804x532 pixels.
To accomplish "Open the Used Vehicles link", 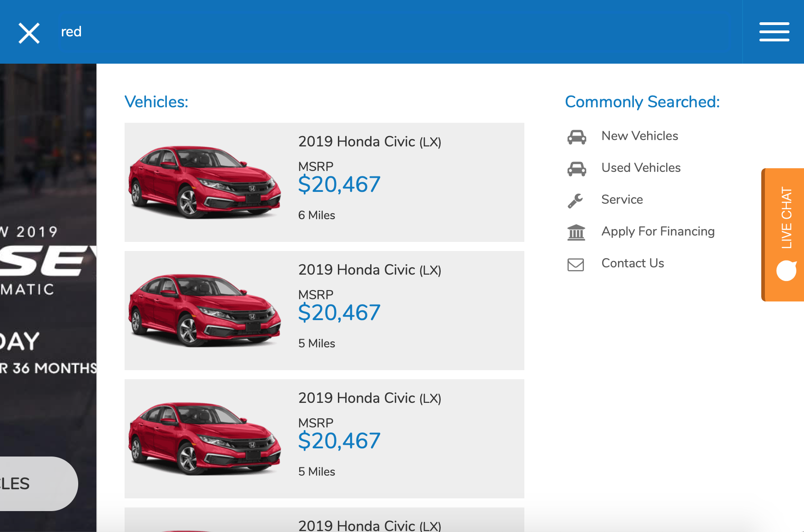I will coord(641,168).
